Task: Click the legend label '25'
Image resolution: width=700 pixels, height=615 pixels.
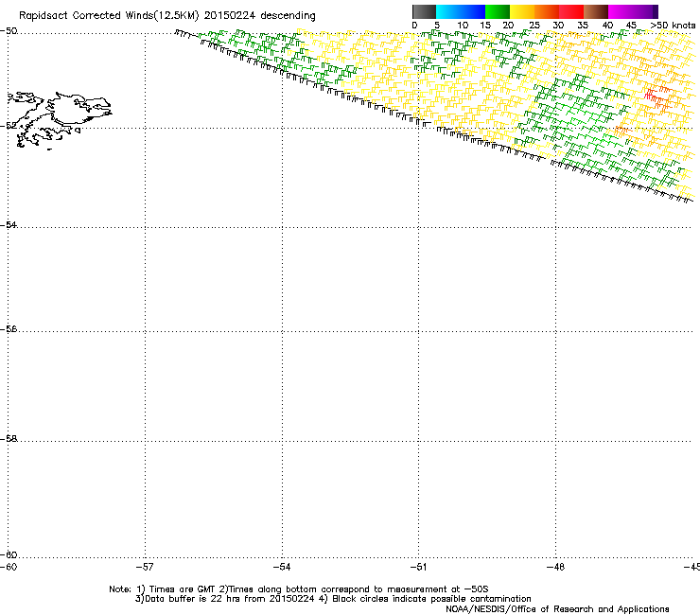Action: pos(534,26)
